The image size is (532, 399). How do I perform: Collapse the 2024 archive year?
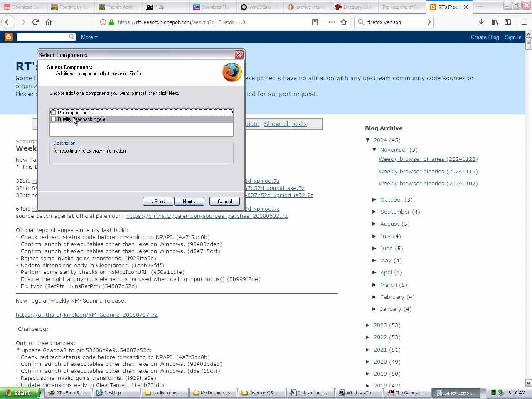pos(368,140)
